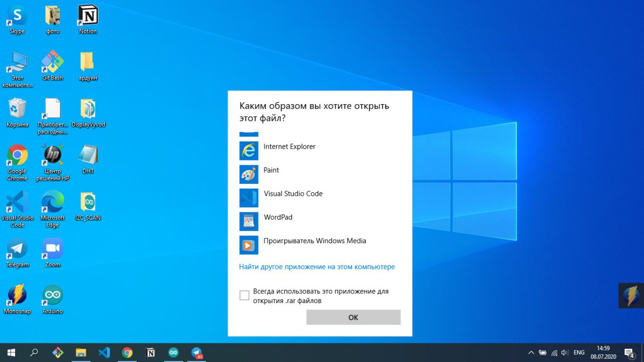Open Этот компьютер desktop icon
Screen dimensions: 644x362
[x=18, y=69]
